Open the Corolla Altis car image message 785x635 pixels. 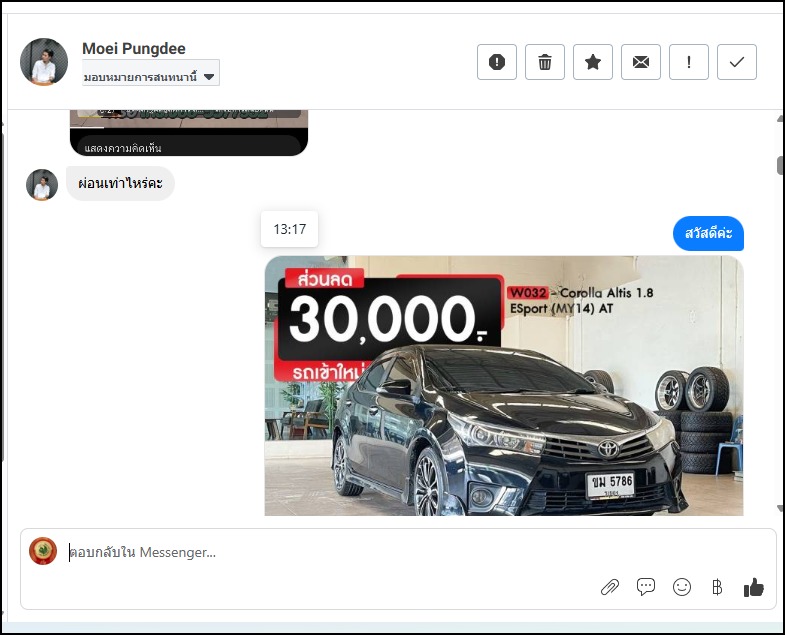504,386
